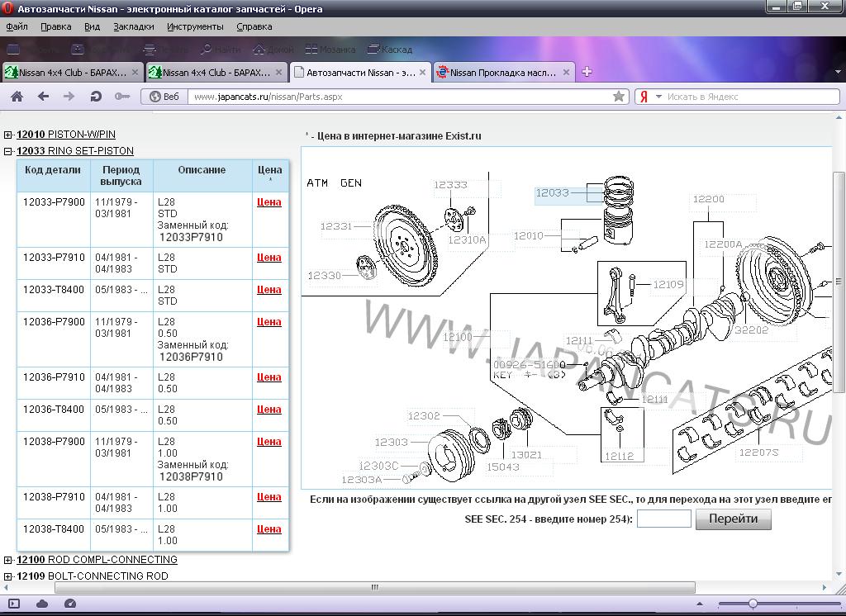Open Цена link for 12036-T8400
The height and width of the screenshot is (616, 846).
tap(269, 410)
